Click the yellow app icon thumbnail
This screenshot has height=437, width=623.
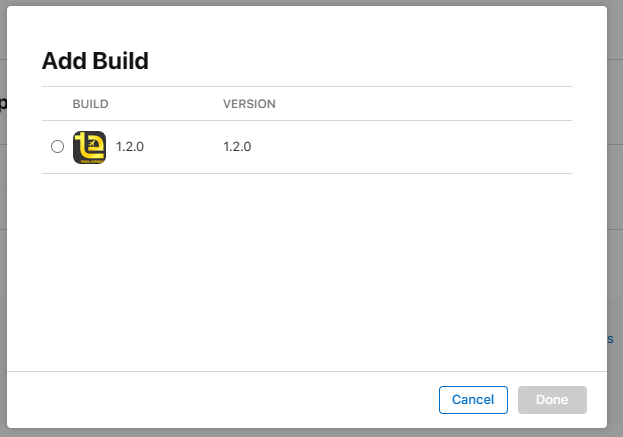(90, 147)
